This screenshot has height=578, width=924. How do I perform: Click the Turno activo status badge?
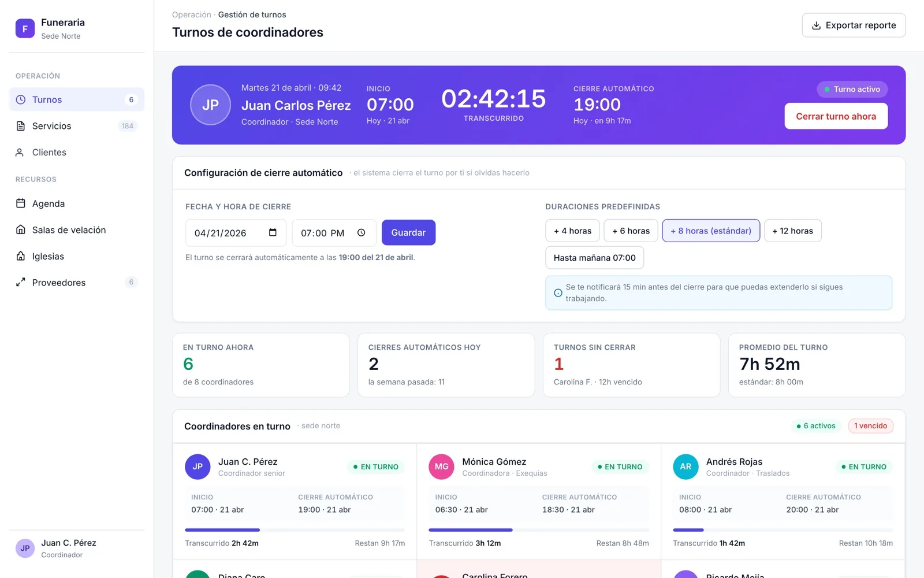tap(852, 89)
